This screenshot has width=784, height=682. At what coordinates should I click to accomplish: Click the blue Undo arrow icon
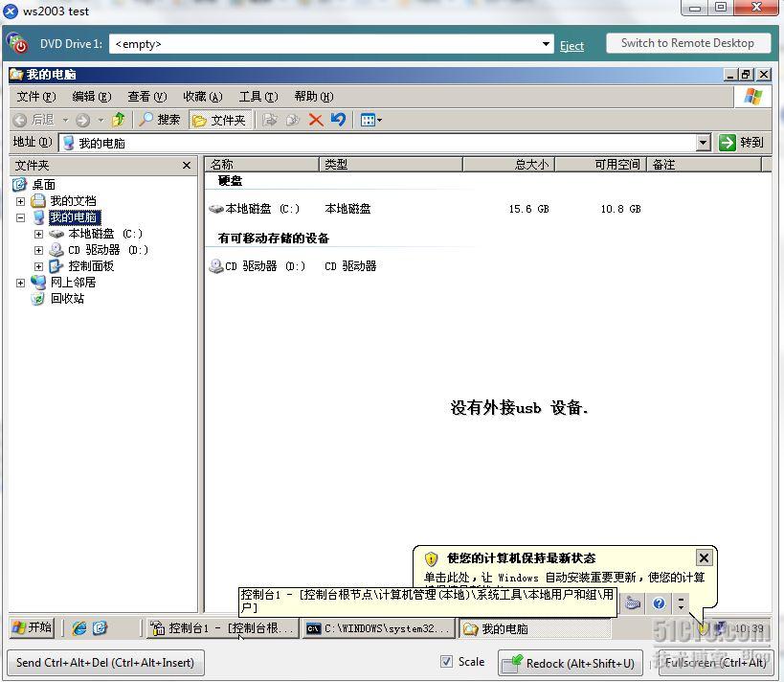[x=339, y=120]
